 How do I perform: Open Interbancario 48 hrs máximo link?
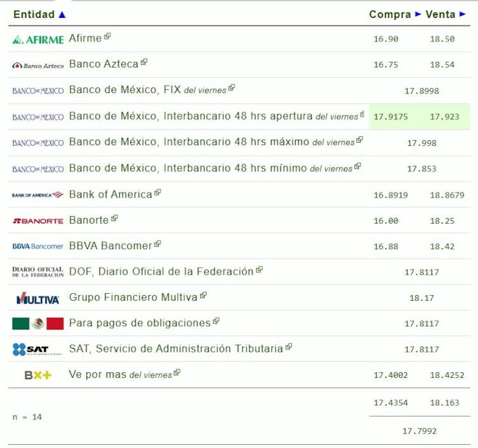click(212, 142)
